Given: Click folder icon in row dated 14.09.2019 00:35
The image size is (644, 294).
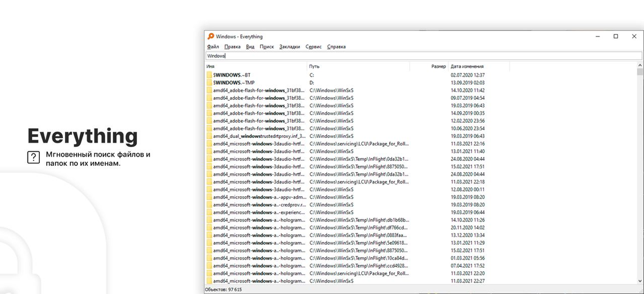Looking at the screenshot, I should pyautogui.click(x=209, y=113).
